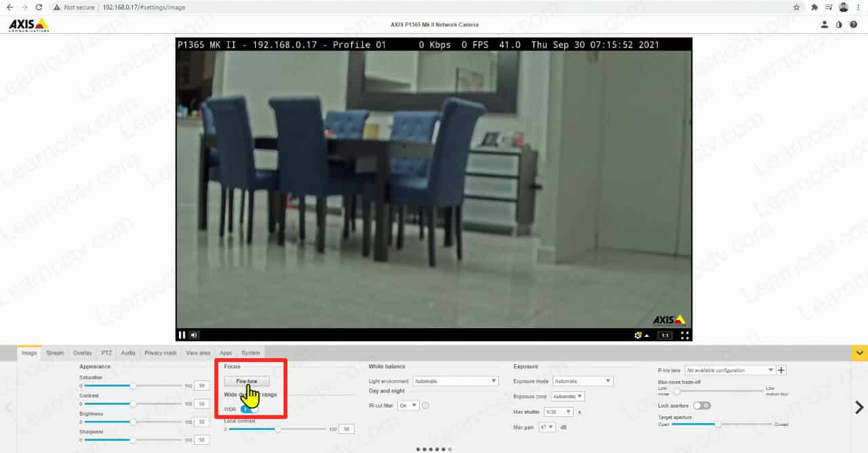
Task: Pause the live video stream
Action: [182, 335]
